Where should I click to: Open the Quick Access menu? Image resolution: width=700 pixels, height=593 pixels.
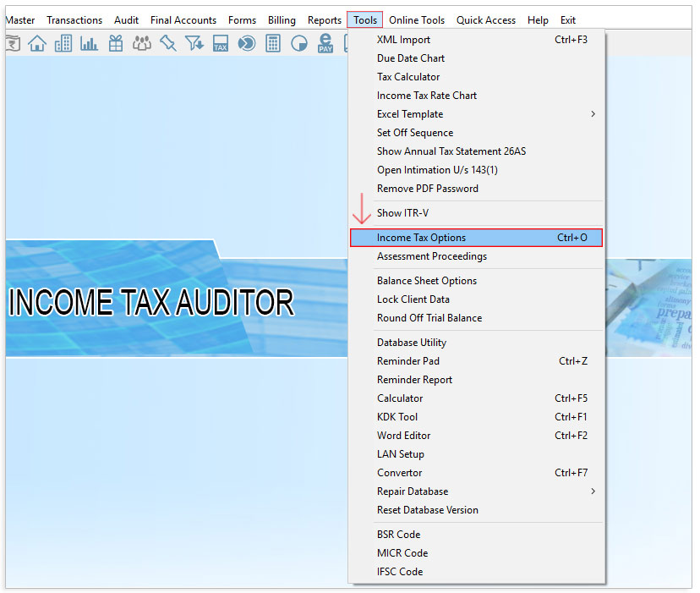[x=486, y=20]
